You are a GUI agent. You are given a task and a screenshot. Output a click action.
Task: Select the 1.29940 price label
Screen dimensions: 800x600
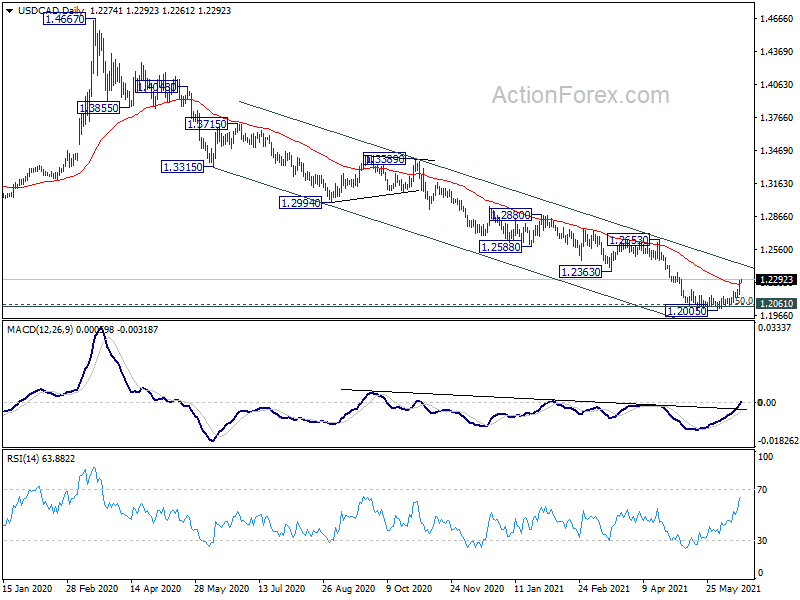[301, 203]
